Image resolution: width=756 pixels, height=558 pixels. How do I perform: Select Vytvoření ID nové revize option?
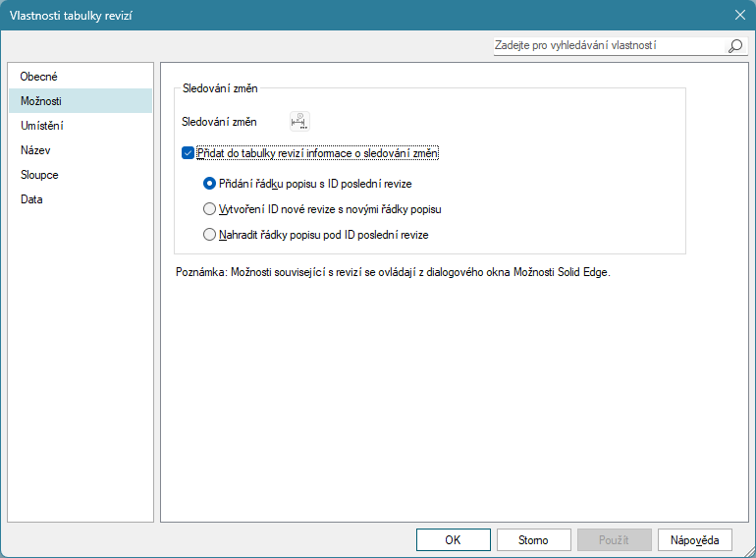coord(209,209)
